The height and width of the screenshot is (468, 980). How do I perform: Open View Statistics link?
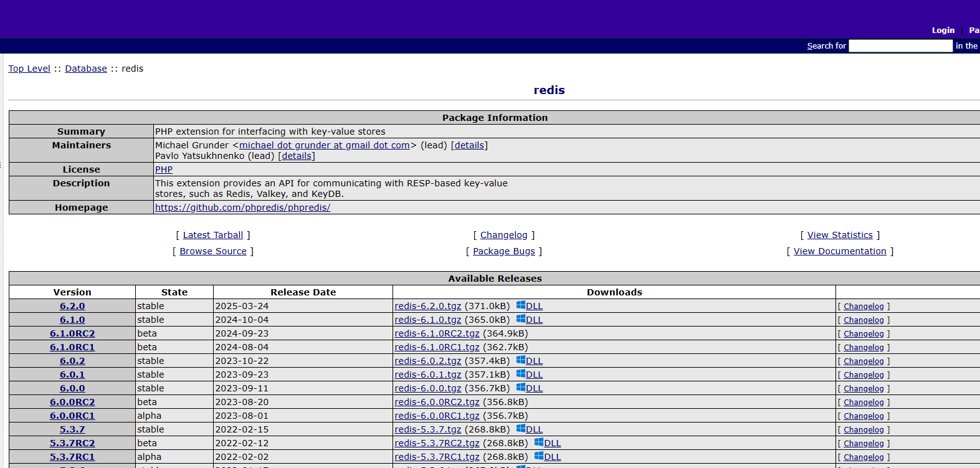point(840,235)
